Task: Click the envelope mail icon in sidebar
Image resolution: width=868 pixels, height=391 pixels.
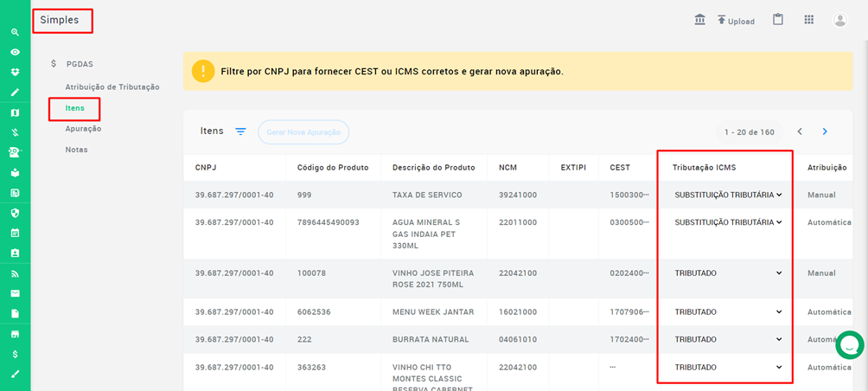Action: click(15, 293)
